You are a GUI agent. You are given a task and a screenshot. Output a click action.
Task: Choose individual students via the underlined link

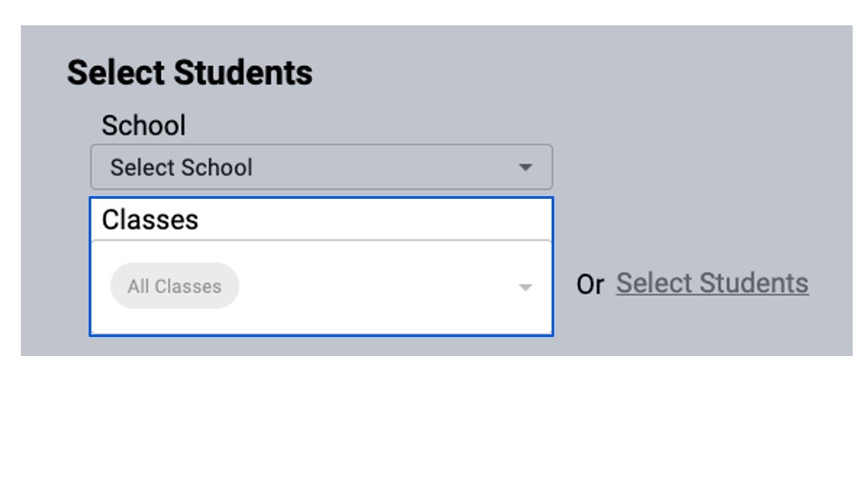point(712,284)
